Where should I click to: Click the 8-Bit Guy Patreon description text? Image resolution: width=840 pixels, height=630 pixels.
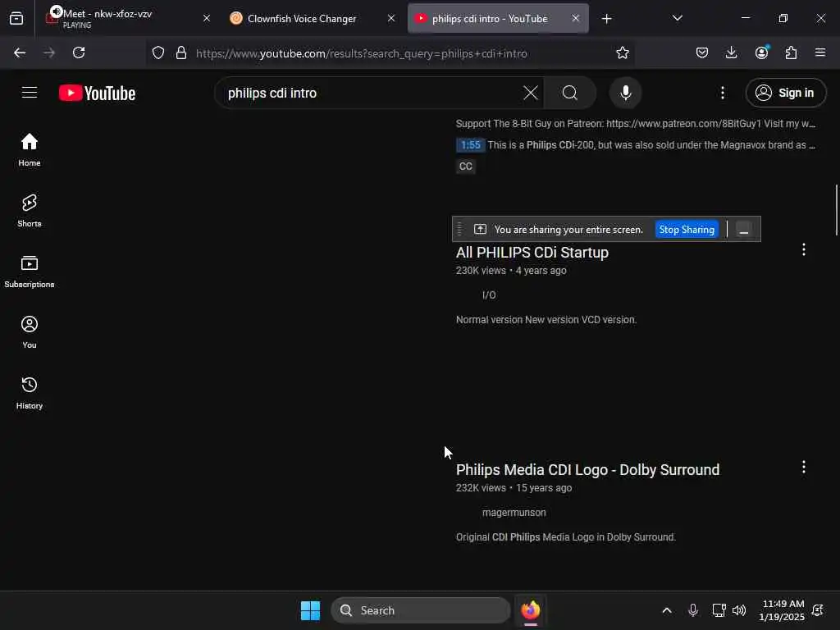pos(636,124)
